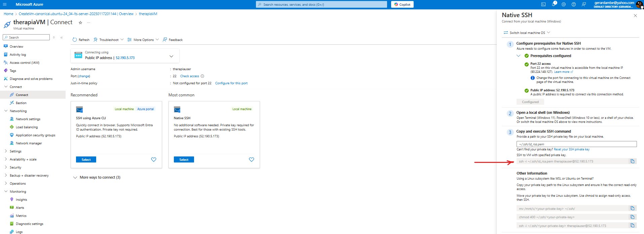This screenshot has height=234, width=644.
Task: Click the Native SSH card terminal icon
Action: pyautogui.click(x=177, y=109)
